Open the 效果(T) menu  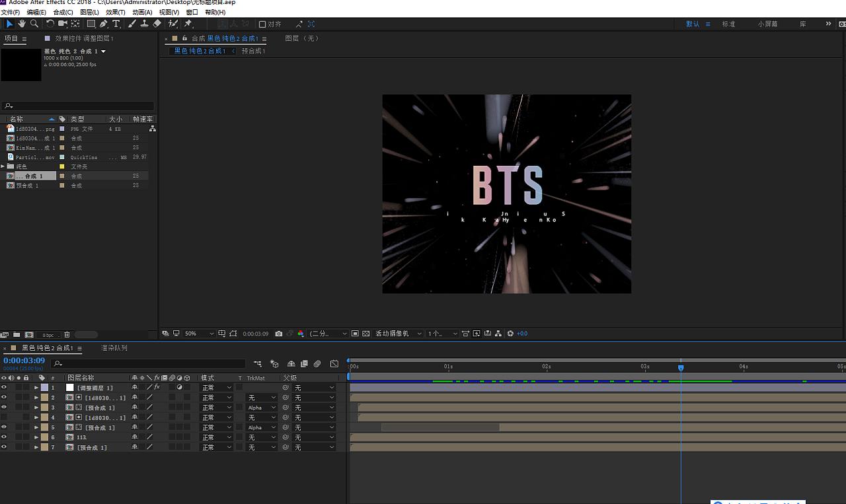[x=115, y=12]
